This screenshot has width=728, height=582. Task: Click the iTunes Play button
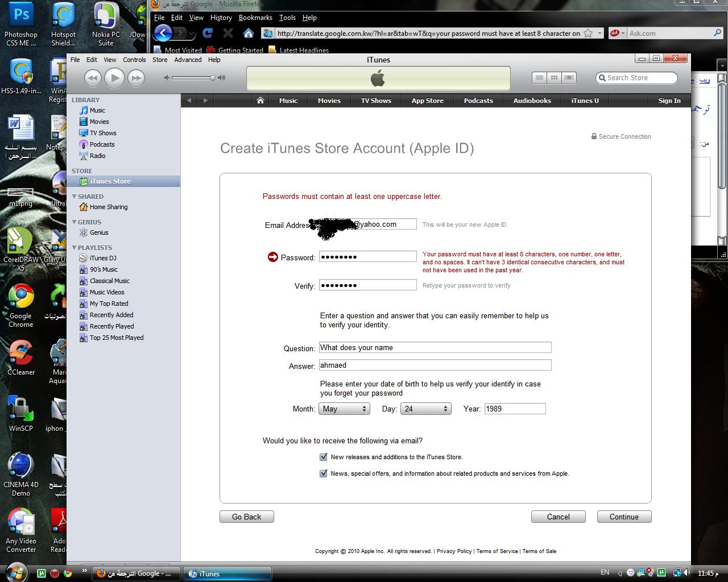[x=114, y=78]
